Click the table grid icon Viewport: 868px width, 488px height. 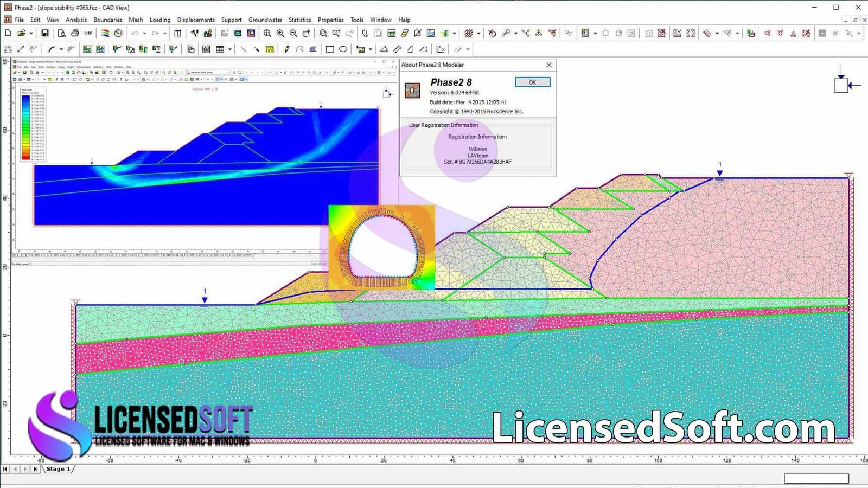tap(220, 49)
